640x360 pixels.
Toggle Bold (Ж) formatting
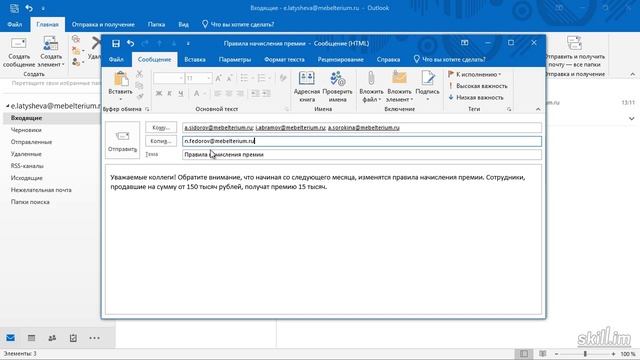click(x=159, y=93)
